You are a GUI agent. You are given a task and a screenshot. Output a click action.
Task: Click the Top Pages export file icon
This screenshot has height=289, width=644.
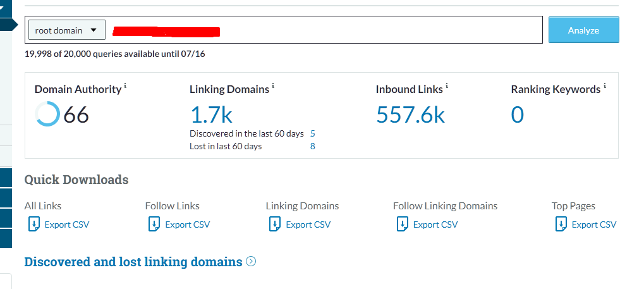coord(560,224)
